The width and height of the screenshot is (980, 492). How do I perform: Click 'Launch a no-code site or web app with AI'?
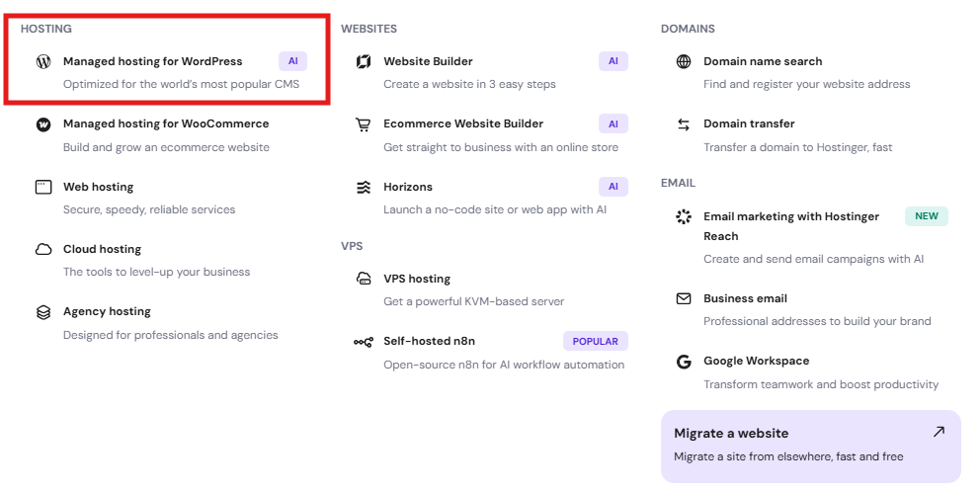[x=495, y=210]
